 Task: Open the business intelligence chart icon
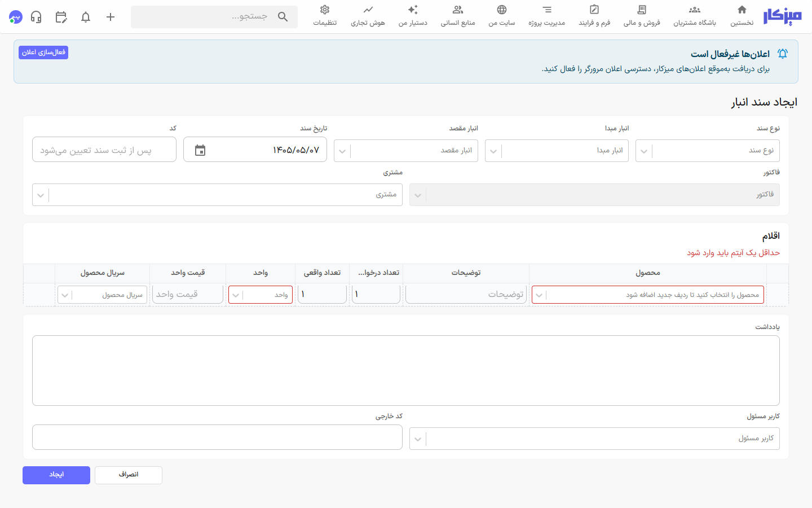tap(368, 10)
